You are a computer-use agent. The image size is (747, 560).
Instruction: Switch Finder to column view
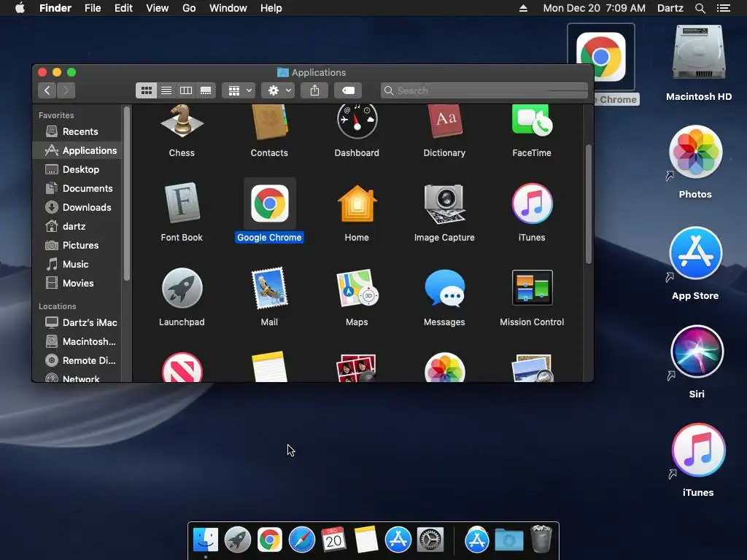tap(186, 90)
